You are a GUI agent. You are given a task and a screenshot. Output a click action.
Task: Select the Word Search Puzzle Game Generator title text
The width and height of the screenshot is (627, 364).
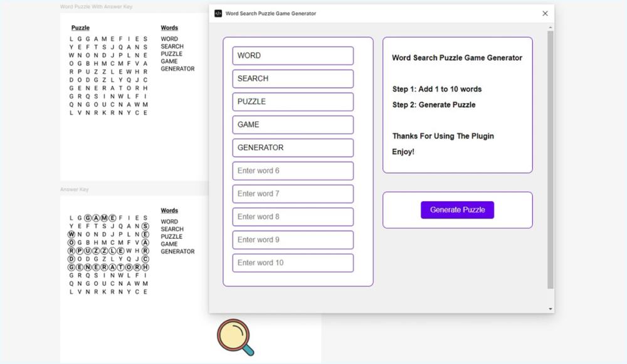click(457, 57)
